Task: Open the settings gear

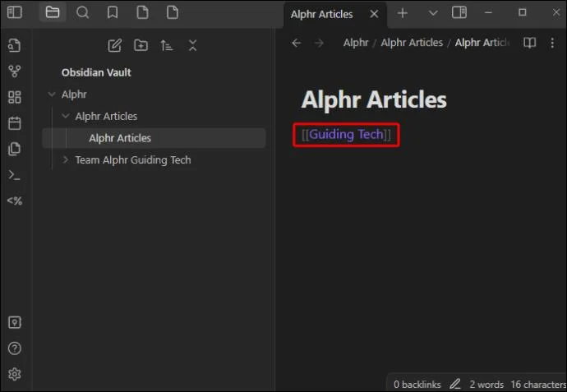Action: pyautogui.click(x=15, y=374)
